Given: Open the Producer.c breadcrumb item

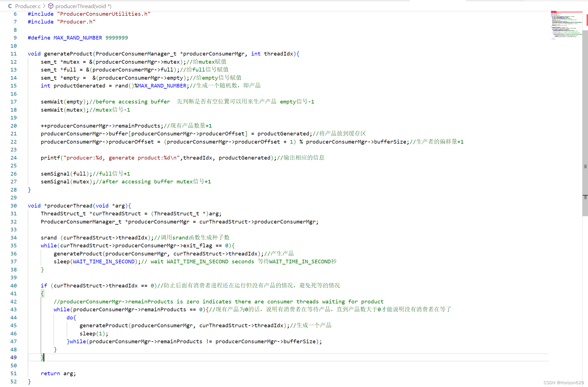Looking at the screenshot, I should click(28, 6).
